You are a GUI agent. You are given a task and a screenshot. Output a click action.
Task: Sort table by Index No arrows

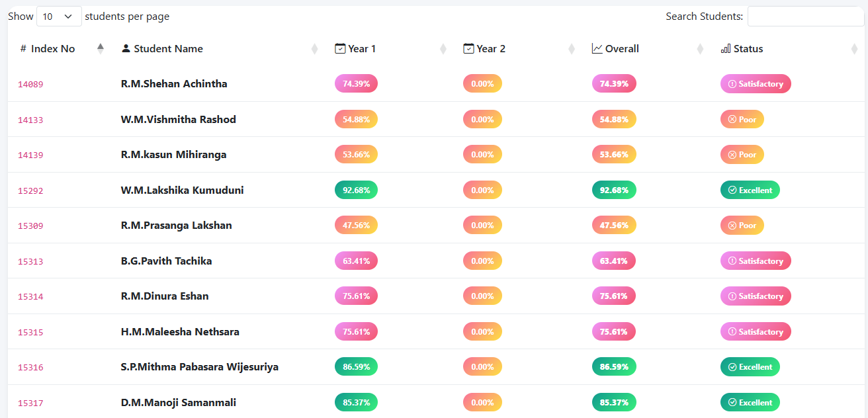coord(101,48)
